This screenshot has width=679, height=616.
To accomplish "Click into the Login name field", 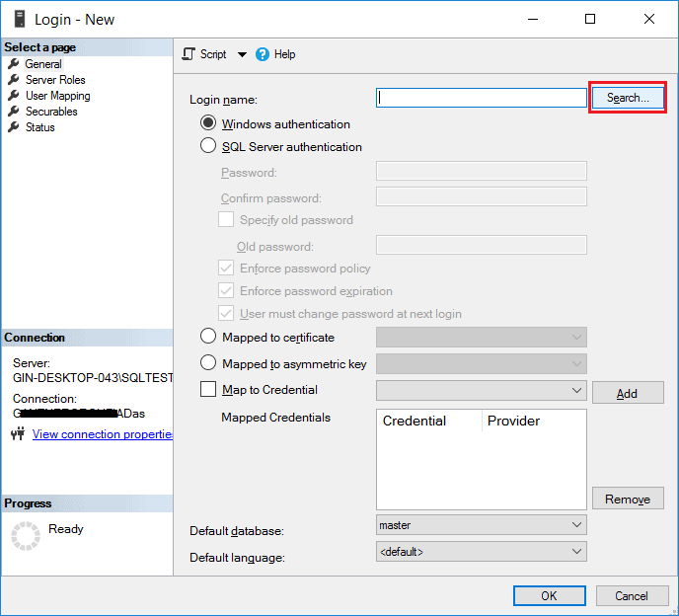I will pos(482,98).
